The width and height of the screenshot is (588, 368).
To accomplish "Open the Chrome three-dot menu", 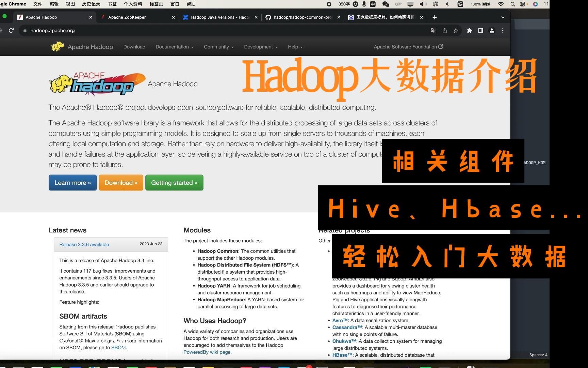I will tap(503, 31).
